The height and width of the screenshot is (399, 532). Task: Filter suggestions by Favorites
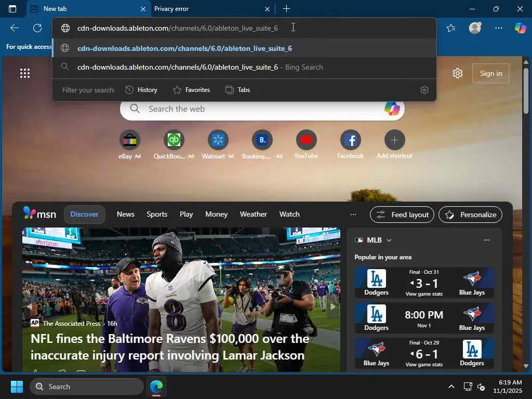[191, 90]
